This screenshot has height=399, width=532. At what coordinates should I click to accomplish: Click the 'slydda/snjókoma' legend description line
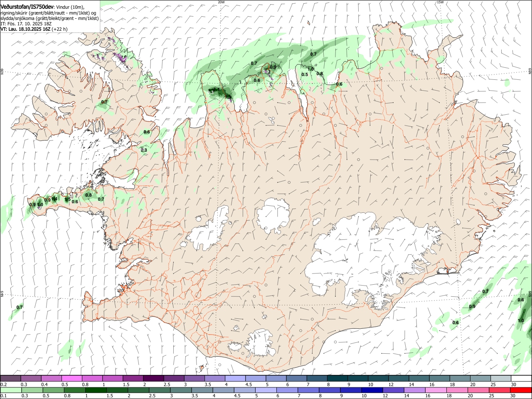point(49,18)
